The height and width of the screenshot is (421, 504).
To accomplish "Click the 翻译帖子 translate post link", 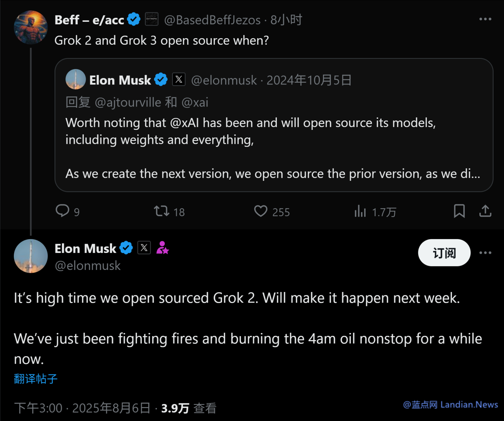I will click(36, 379).
